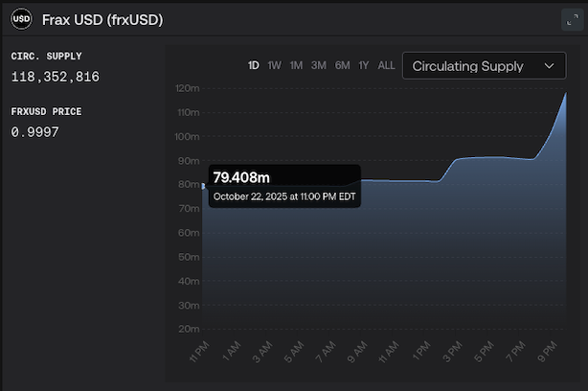
Task: Show ALL time range data
Action: click(x=386, y=66)
